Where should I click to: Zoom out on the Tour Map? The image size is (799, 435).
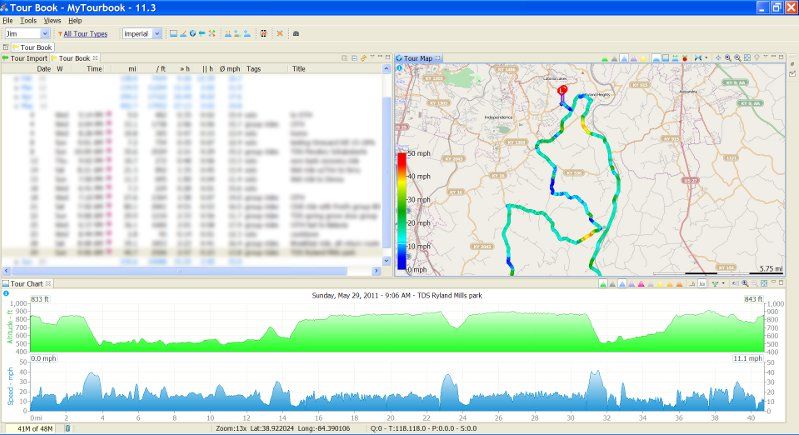pyautogui.click(x=737, y=58)
